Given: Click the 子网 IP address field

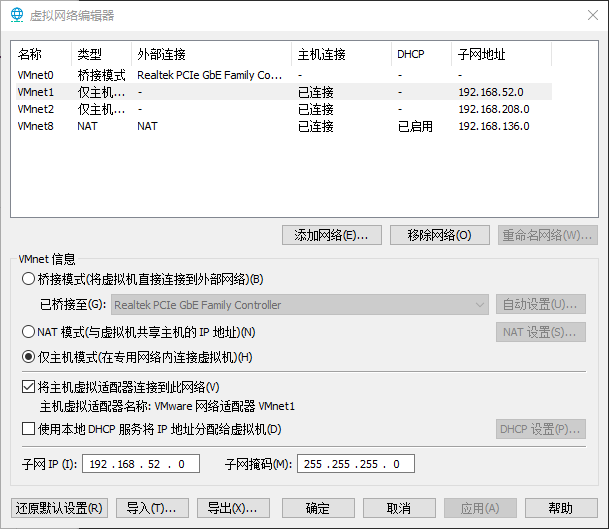Looking at the screenshot, I should tap(141, 464).
